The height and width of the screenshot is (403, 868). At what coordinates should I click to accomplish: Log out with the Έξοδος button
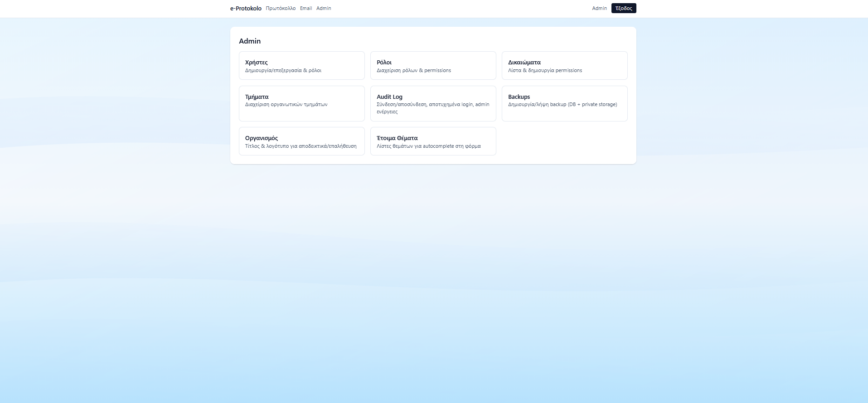[x=624, y=8]
